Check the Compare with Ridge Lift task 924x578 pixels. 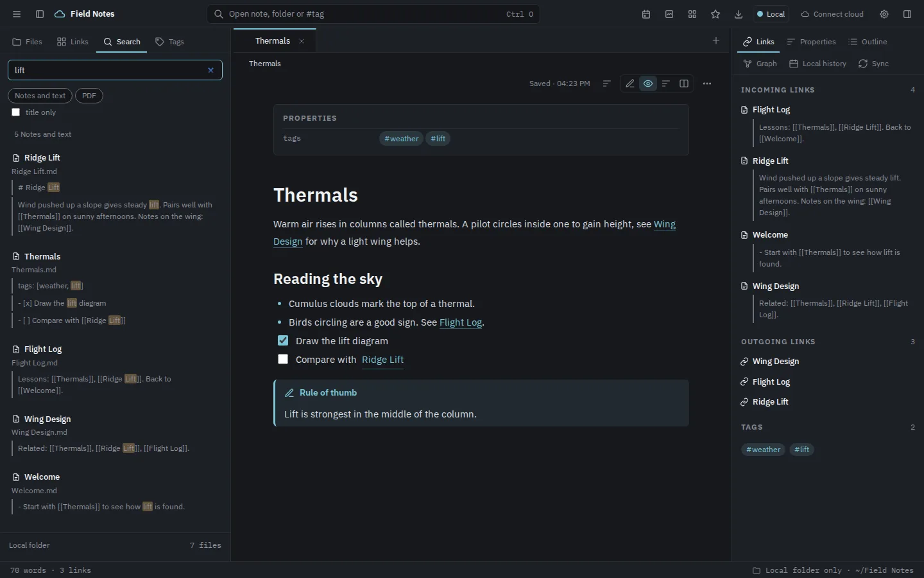(283, 359)
